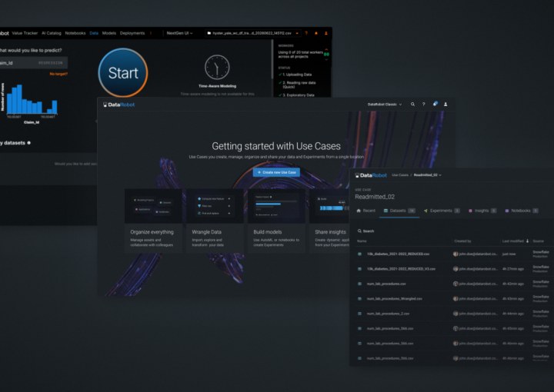Click the Claim_Id histogram chart
Image resolution: width=554 pixels, height=392 pixels.
coord(32,99)
